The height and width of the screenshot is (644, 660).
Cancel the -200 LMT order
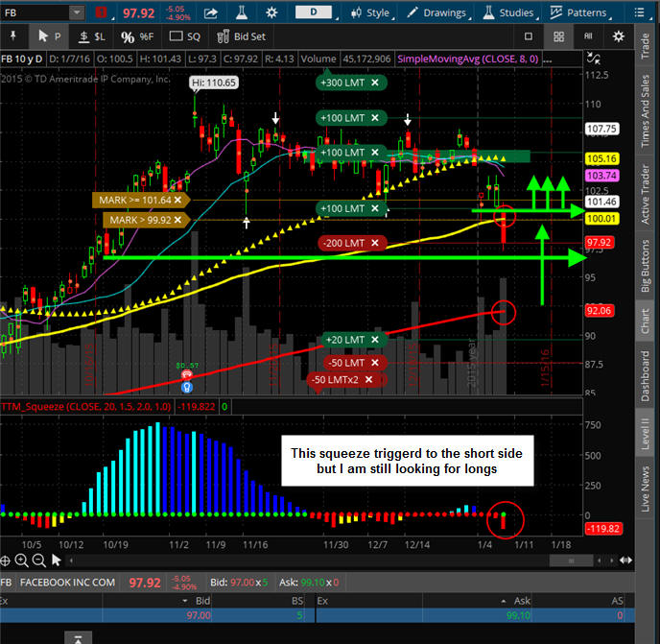click(x=375, y=243)
